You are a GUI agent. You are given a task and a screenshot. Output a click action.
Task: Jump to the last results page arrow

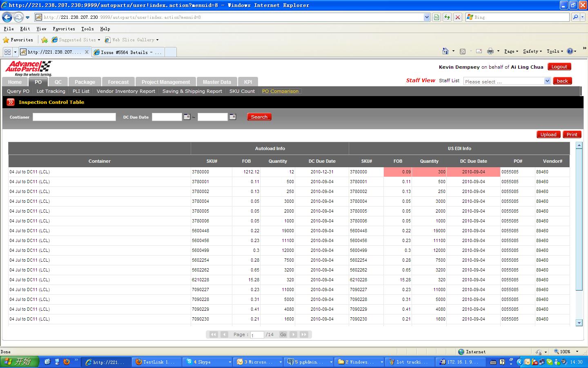click(304, 334)
